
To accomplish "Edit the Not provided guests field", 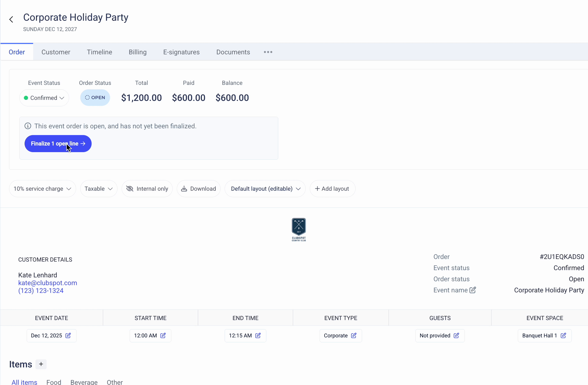I will click(457, 336).
